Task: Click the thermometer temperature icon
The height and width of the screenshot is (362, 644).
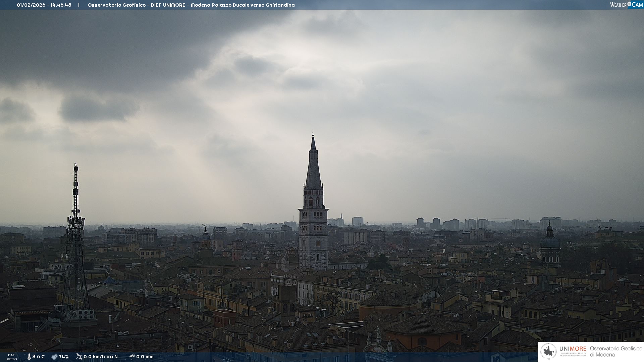Action: tap(29, 357)
